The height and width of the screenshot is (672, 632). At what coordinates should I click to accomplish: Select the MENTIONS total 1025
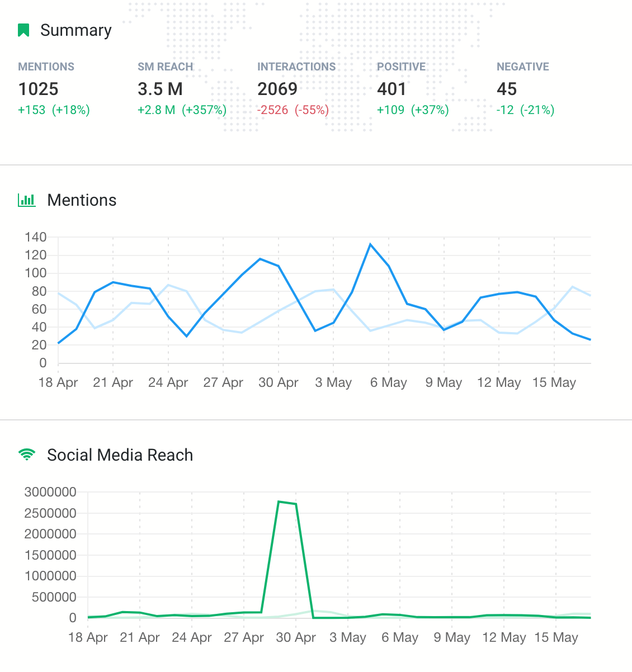pos(37,89)
